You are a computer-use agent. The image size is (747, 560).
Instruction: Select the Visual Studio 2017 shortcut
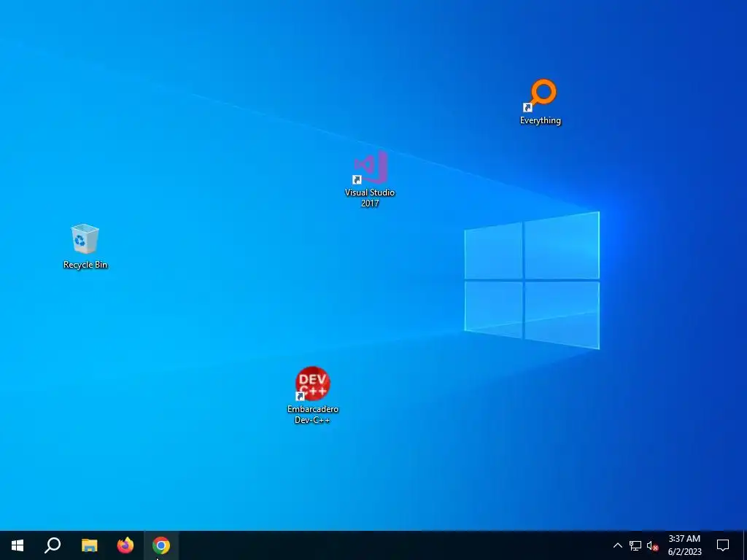click(370, 179)
